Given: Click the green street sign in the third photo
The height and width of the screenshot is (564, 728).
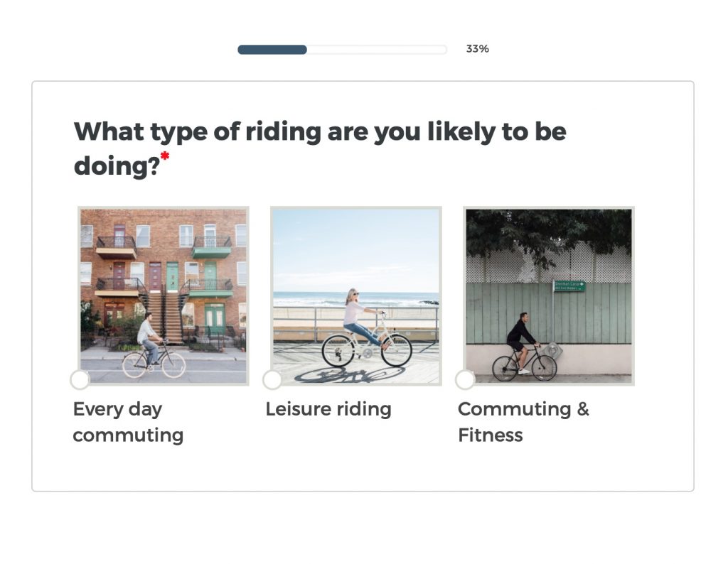Looking at the screenshot, I should (x=569, y=286).
